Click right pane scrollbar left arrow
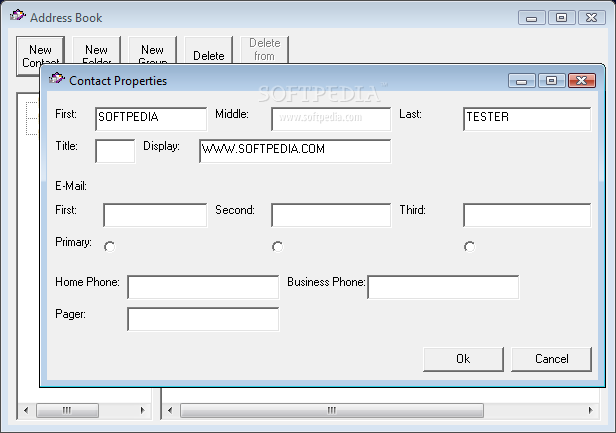616x433 pixels. click(x=170, y=411)
